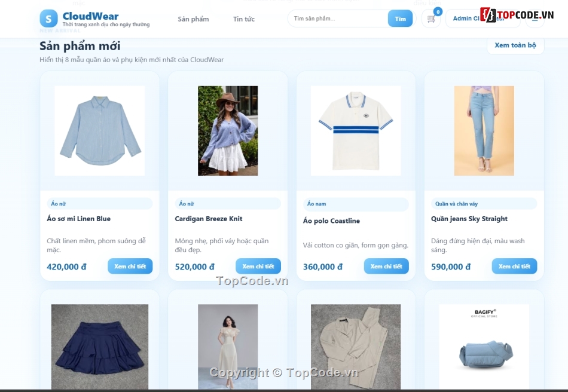This screenshot has height=392, width=568.
Task: Click the 420,000 đ price
Action: pos(66,267)
